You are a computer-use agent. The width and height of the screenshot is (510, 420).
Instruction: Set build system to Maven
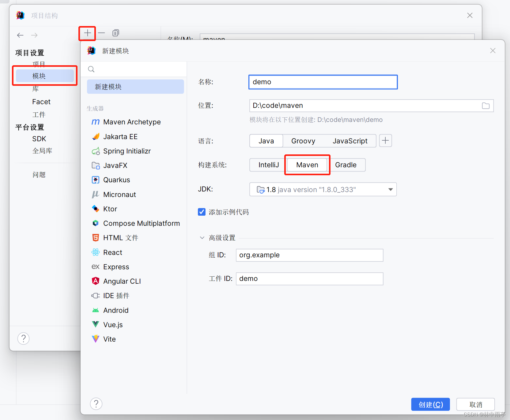pos(307,165)
